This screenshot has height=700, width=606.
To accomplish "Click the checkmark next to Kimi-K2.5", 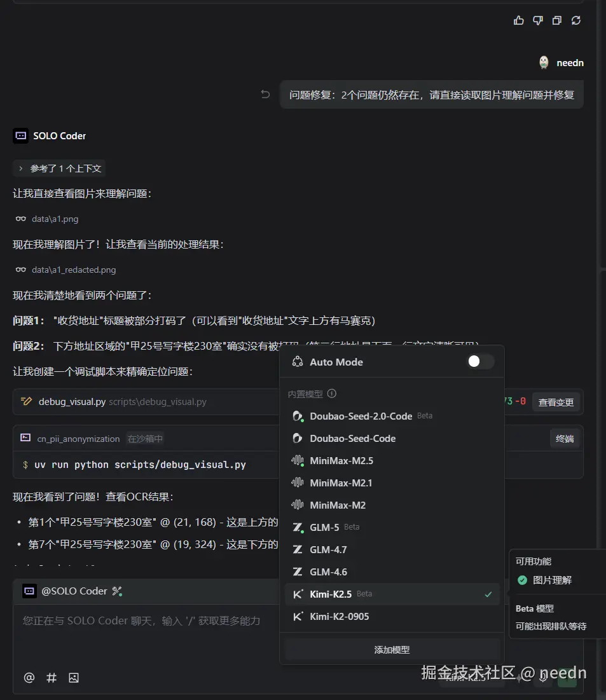I will pyautogui.click(x=488, y=594).
